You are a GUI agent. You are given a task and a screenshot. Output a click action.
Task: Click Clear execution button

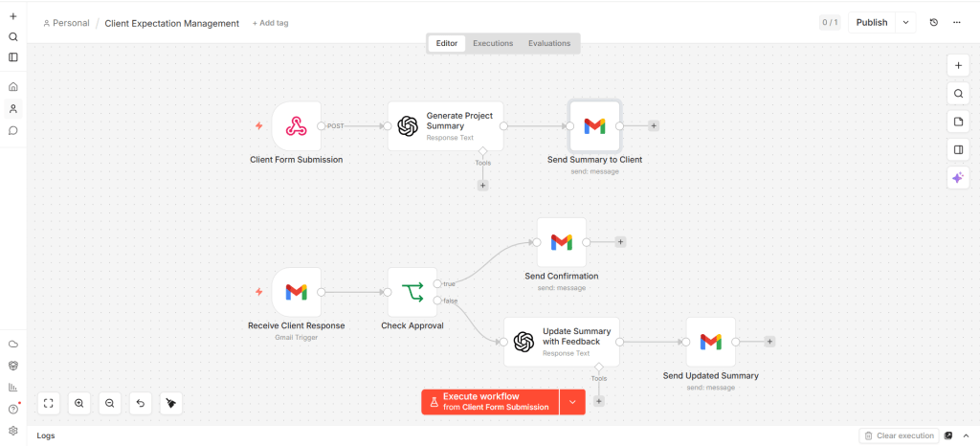click(x=900, y=436)
